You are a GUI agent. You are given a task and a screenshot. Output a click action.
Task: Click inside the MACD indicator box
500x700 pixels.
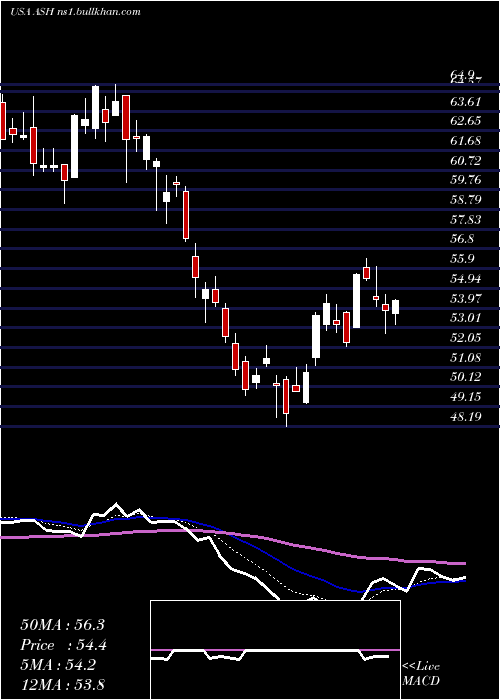point(275,650)
